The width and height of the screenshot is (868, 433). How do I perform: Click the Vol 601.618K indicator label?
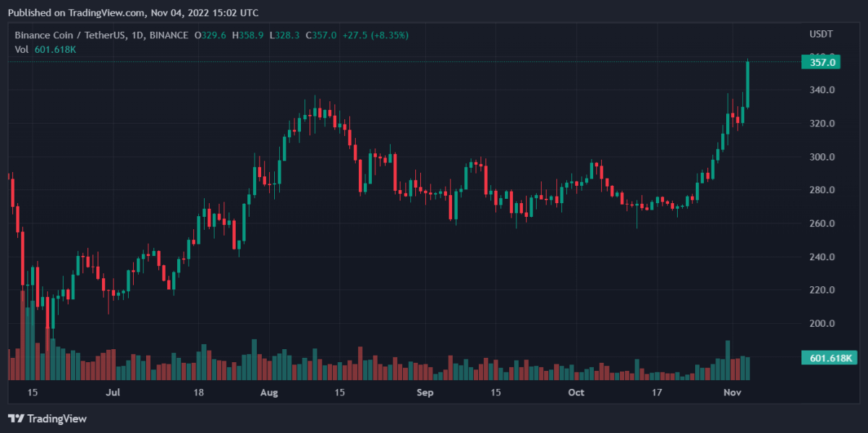coord(46,49)
